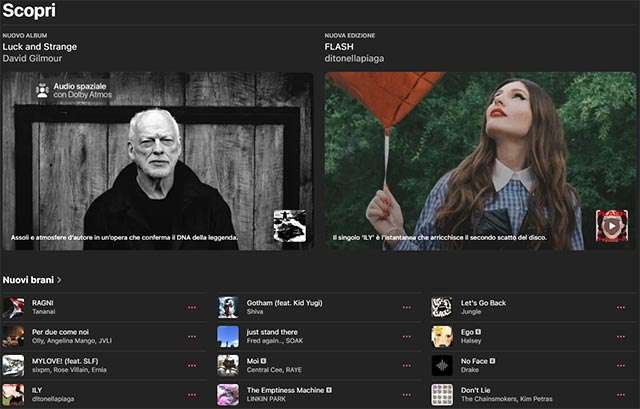Open the Tananai artist name
Screen dimensions: 640x409
pos(43,312)
